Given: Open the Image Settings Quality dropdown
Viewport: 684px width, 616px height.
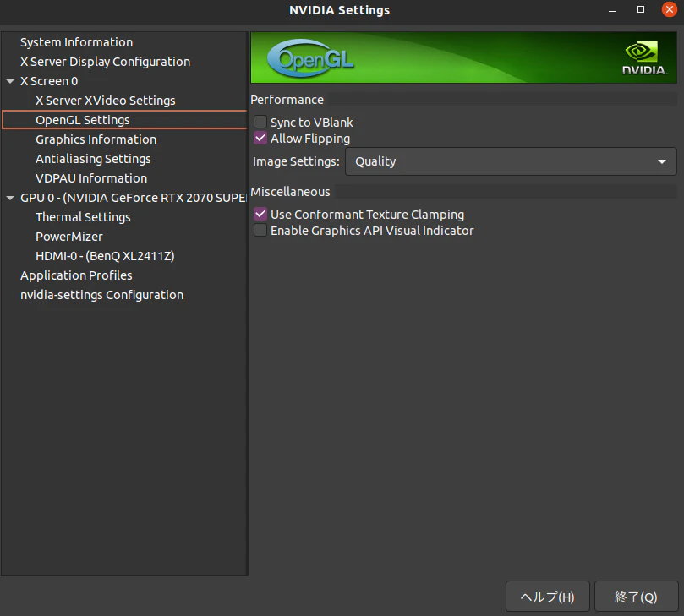Looking at the screenshot, I should coord(511,161).
